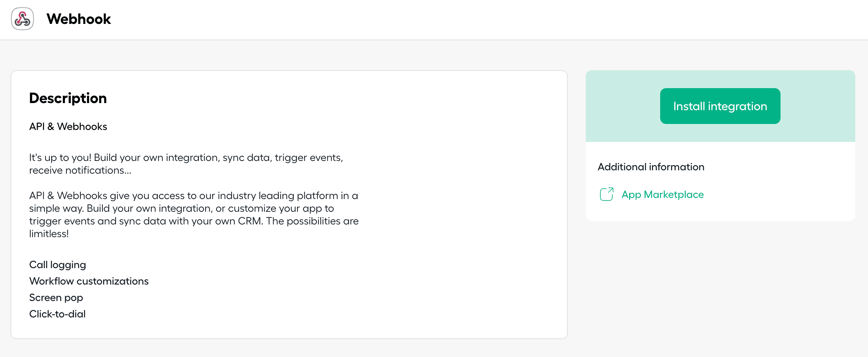
Task: Click the App Marketplace external link icon
Action: point(606,195)
